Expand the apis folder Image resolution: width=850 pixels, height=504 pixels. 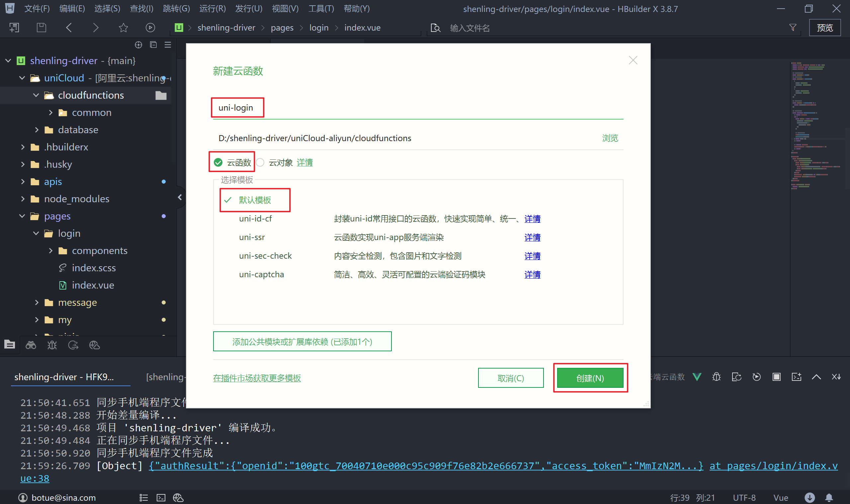coord(23,182)
